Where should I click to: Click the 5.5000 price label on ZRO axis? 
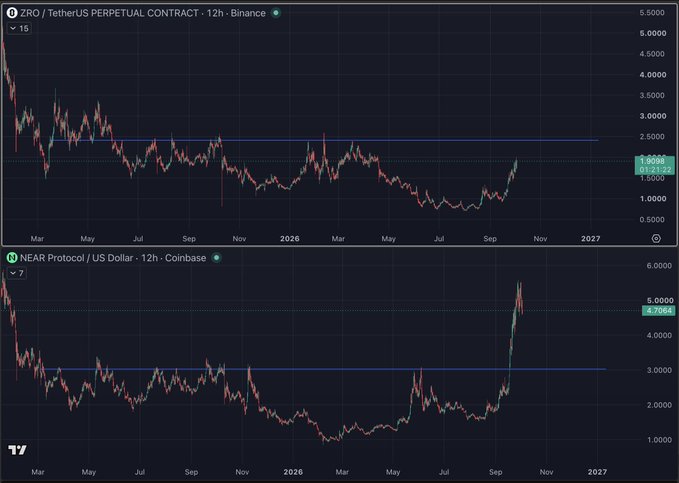coord(652,13)
